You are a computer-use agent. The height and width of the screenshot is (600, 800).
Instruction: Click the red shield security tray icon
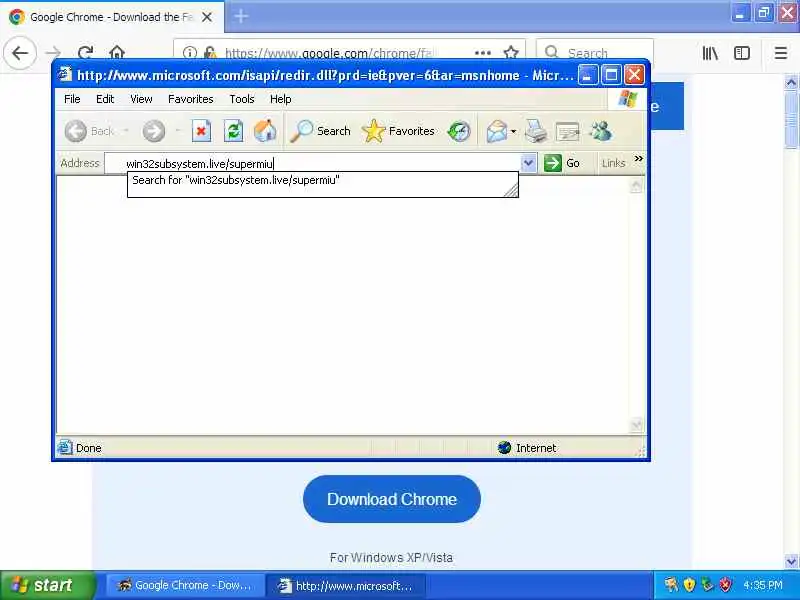(x=726, y=585)
